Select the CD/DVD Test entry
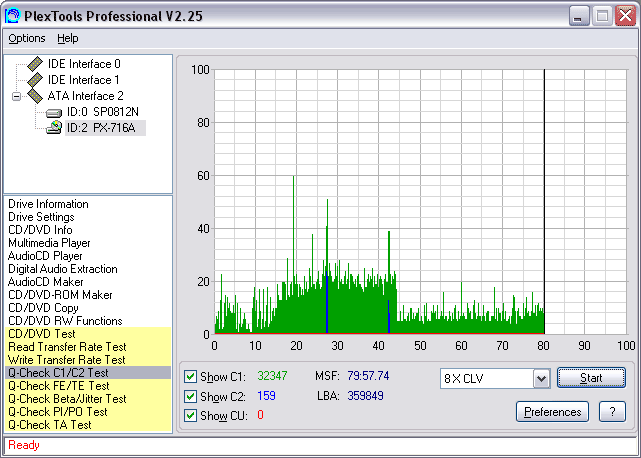Image resolution: width=641 pixels, height=458 pixels. pos(88,334)
